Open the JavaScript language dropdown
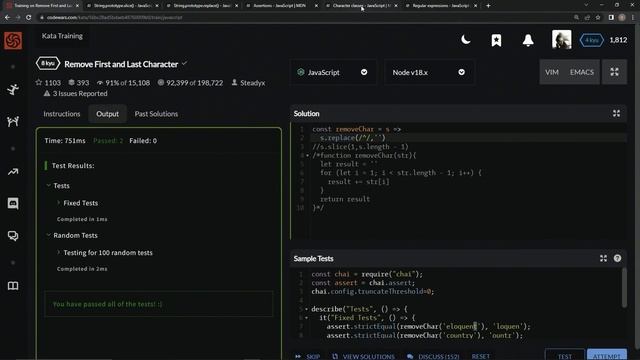 333,72
